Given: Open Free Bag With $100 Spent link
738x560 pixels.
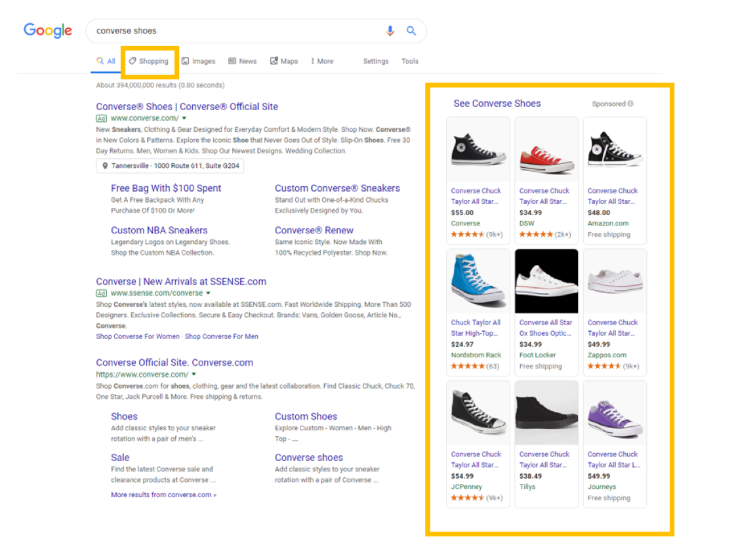Looking at the screenshot, I should pos(166,188).
